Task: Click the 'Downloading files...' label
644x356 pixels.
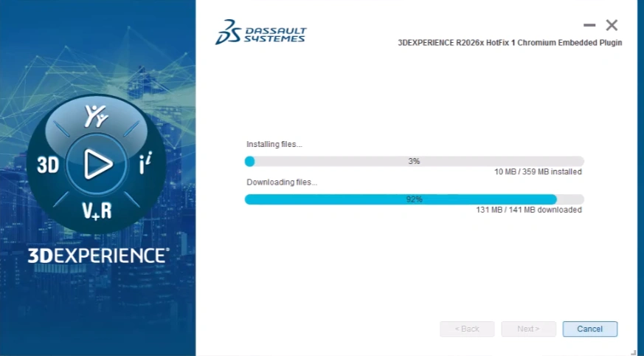Action: point(282,182)
